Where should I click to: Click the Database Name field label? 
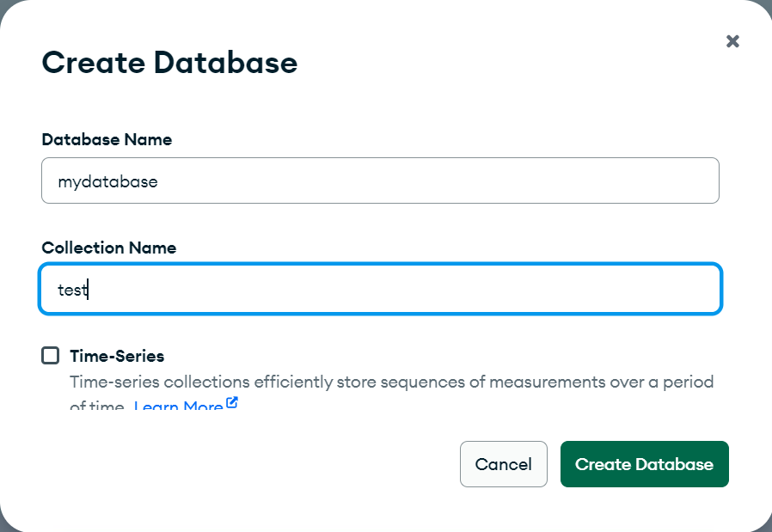[x=107, y=139]
